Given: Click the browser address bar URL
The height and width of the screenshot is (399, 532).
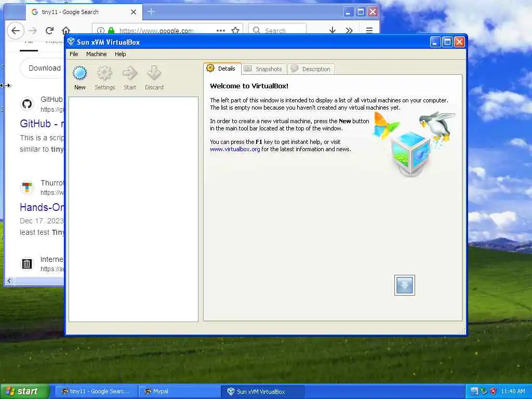Looking at the screenshot, I should coord(156,31).
